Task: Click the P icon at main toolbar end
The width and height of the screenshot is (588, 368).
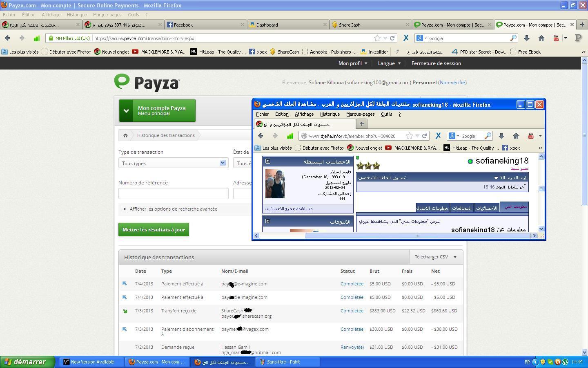Action: coord(578,38)
